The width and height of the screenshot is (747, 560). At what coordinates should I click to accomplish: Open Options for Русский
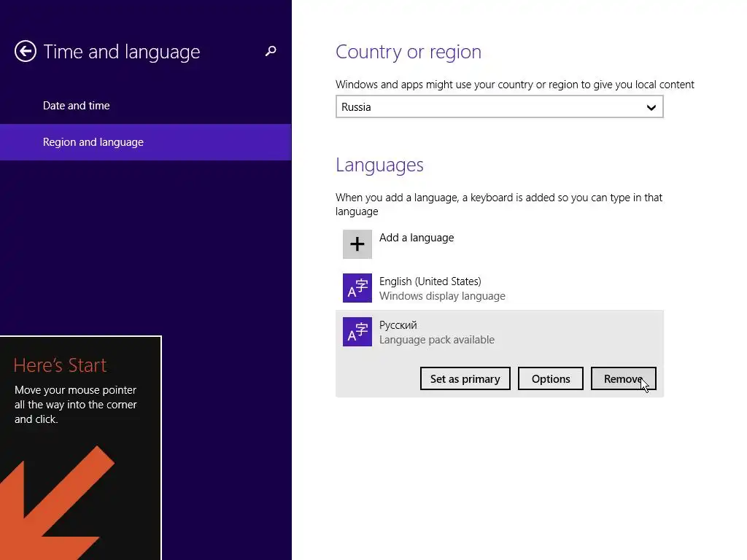551,378
